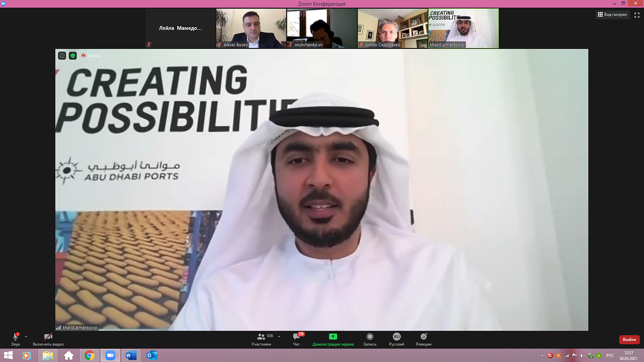The height and width of the screenshot is (362, 644).
Task: Open the Action Center flag icon
Action: pyautogui.click(x=574, y=356)
